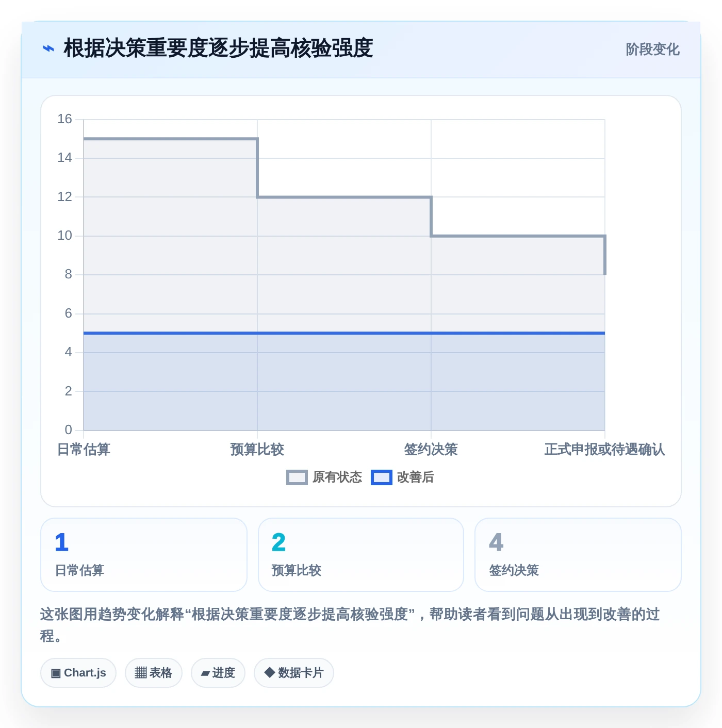Click the 预算比较 x-axis label
This screenshot has height=728, width=722.
pyautogui.click(x=257, y=450)
